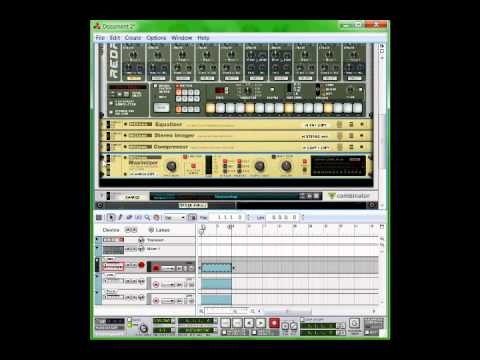The image size is (480, 360).
Task: Expand the Mixer 1 track
Action: (x=97, y=248)
